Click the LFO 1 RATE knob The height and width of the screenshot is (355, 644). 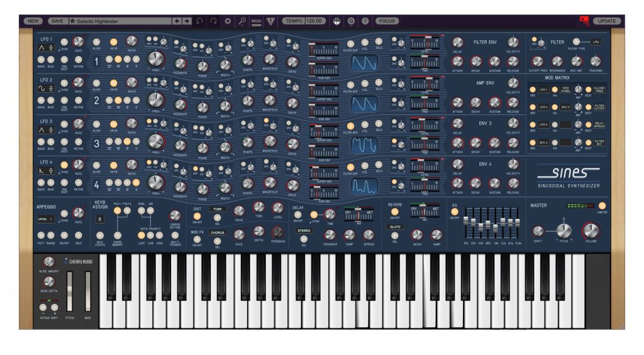click(78, 42)
